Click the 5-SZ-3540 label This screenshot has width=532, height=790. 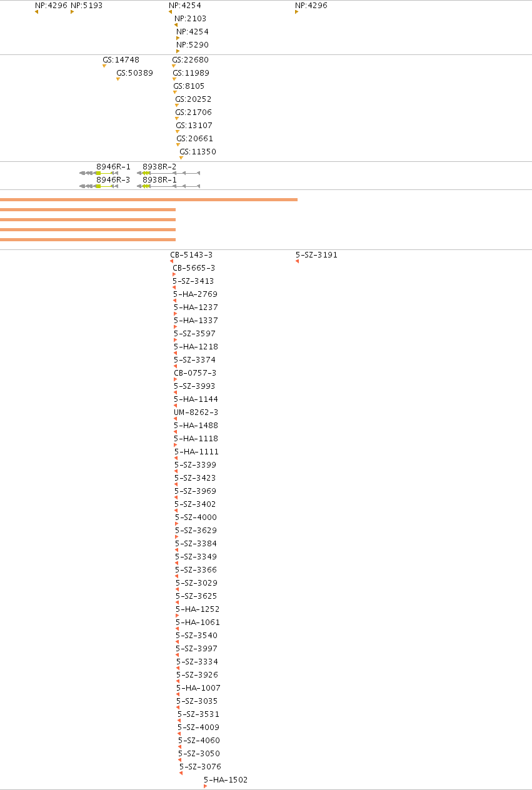point(196,636)
